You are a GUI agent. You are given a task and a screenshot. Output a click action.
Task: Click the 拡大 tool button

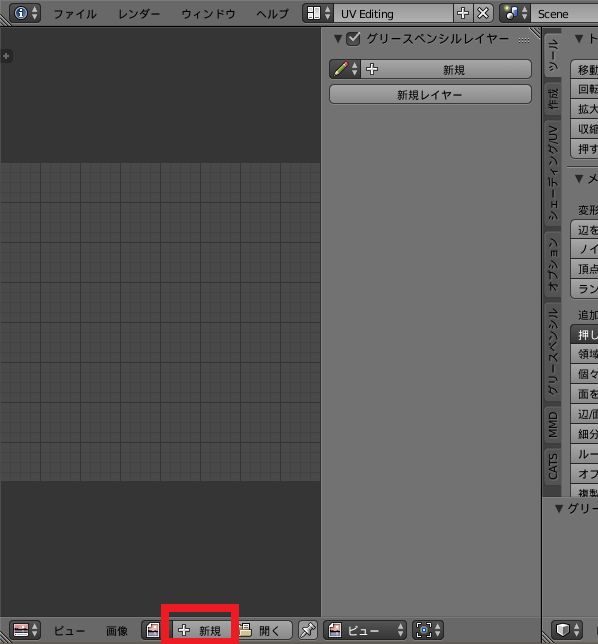click(x=584, y=109)
